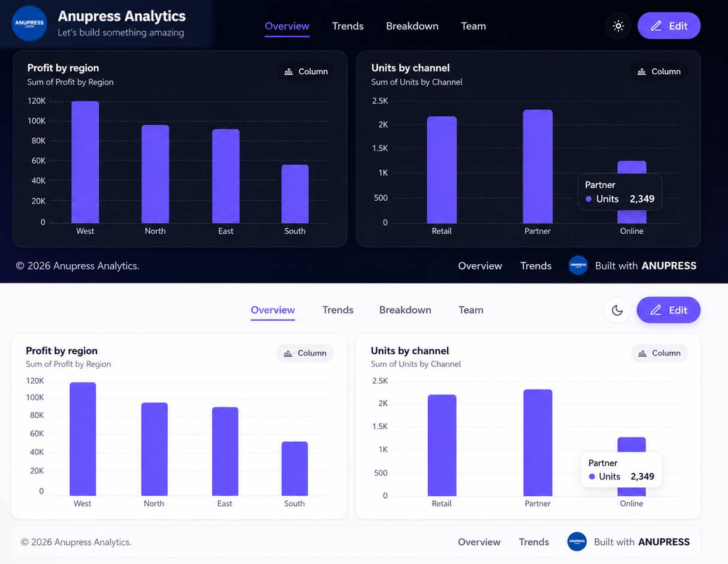Select Overview tab in light navigation
Screen dimensions: 728x564
pyautogui.click(x=273, y=310)
